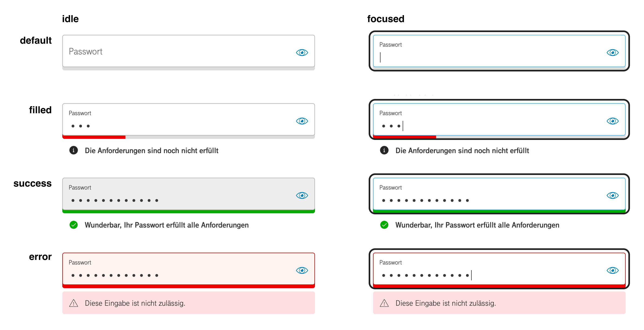Click the idle default Passwort input
This screenshot has height=330, width=644.
coord(175,51)
